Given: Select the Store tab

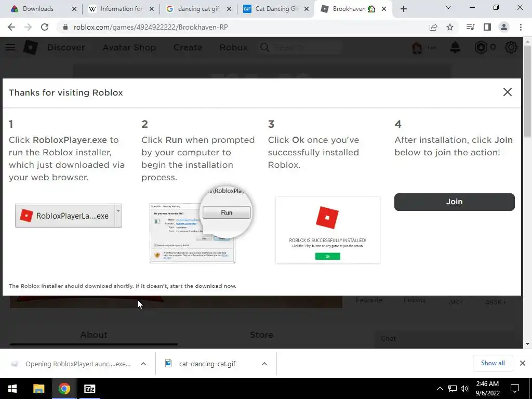Looking at the screenshot, I should coord(262,335).
